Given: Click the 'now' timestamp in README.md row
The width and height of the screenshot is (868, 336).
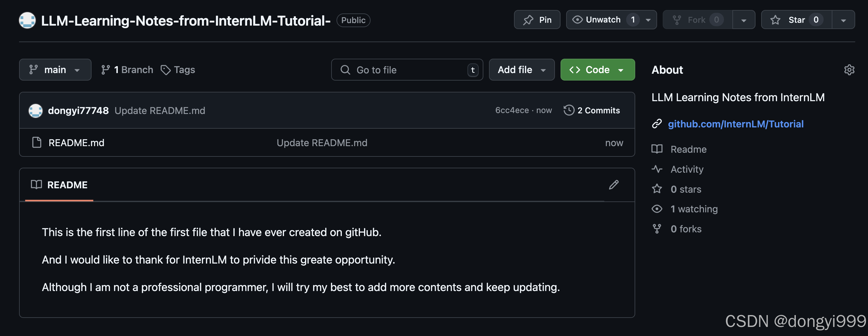Looking at the screenshot, I should coord(614,143).
